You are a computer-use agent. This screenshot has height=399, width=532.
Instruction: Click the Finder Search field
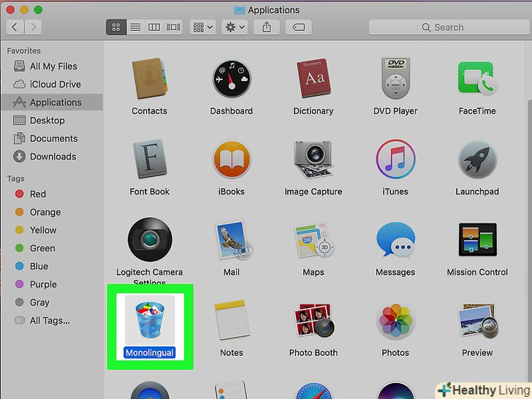[449, 27]
